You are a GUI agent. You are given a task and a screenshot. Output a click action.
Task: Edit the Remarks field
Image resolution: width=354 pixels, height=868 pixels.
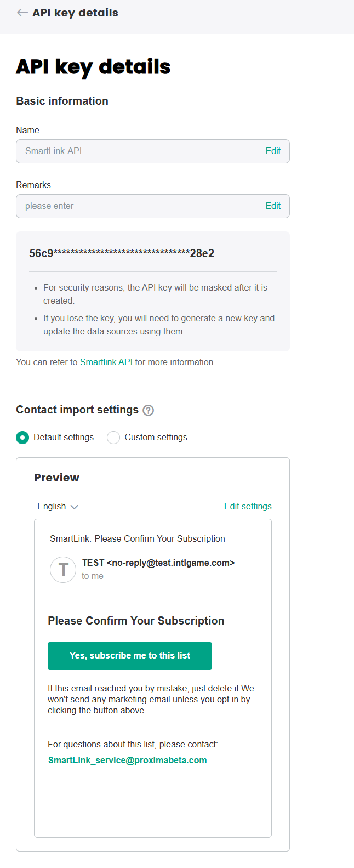[x=273, y=206]
